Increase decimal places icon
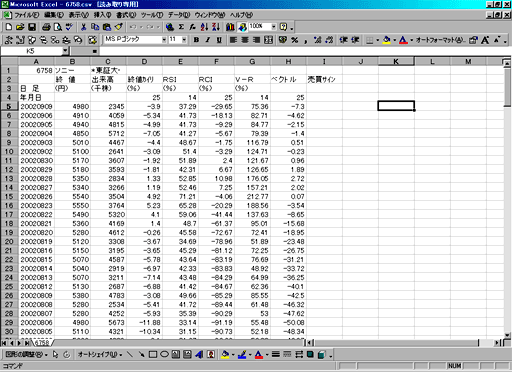The height and width of the screenshot is (372, 512). click(x=318, y=40)
